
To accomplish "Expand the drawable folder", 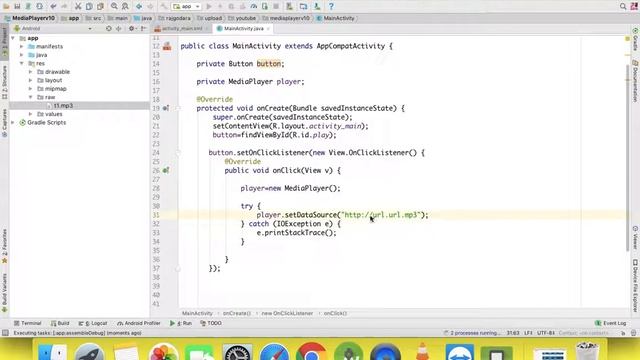I will 30,72.
